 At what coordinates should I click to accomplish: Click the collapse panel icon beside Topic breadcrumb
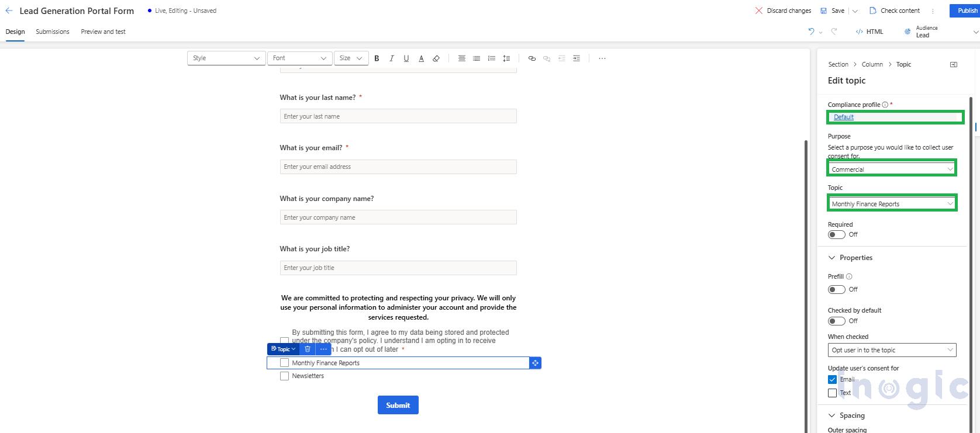pyautogui.click(x=954, y=64)
